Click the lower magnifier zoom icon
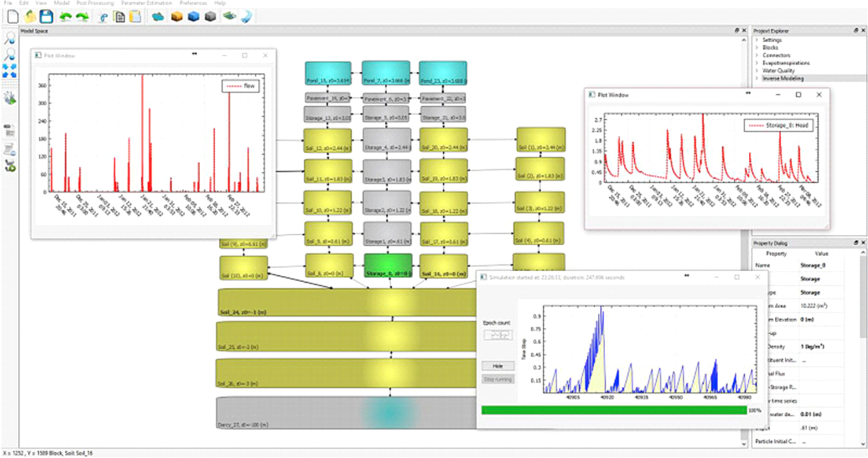Viewport: 868px width, 458px height. [x=10, y=56]
